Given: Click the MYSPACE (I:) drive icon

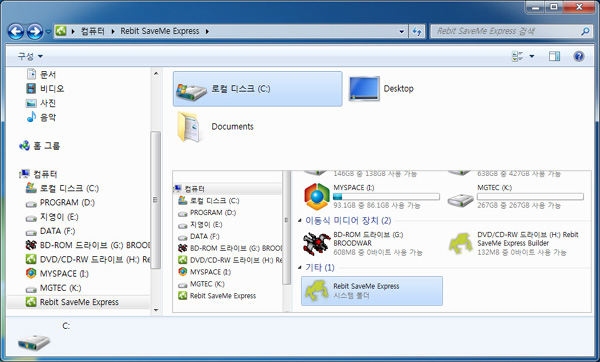Looking at the screenshot, I should 317,197.
